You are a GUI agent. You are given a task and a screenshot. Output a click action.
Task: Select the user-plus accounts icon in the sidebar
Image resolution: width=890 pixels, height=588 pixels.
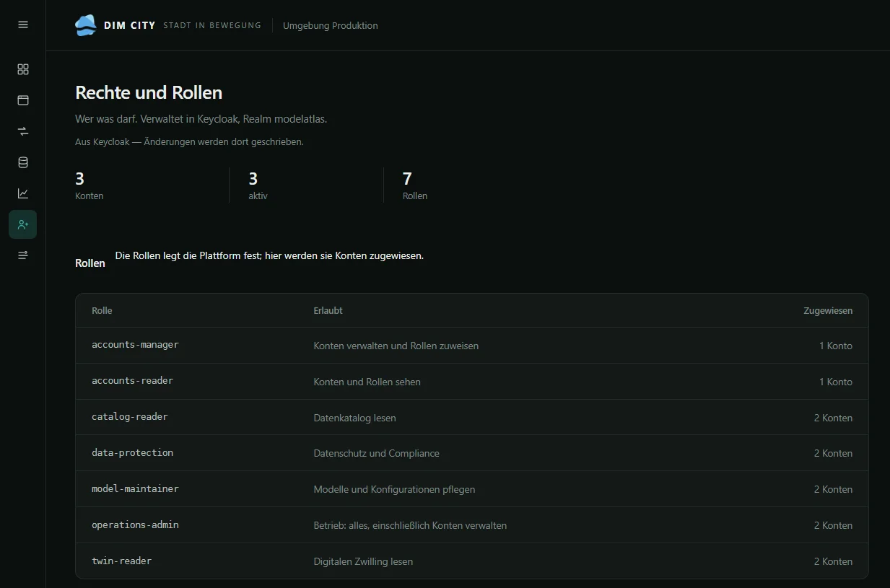(23, 224)
